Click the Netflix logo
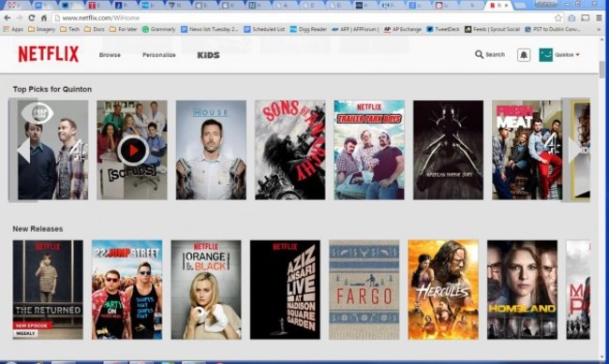The image size is (609, 364). [48, 54]
